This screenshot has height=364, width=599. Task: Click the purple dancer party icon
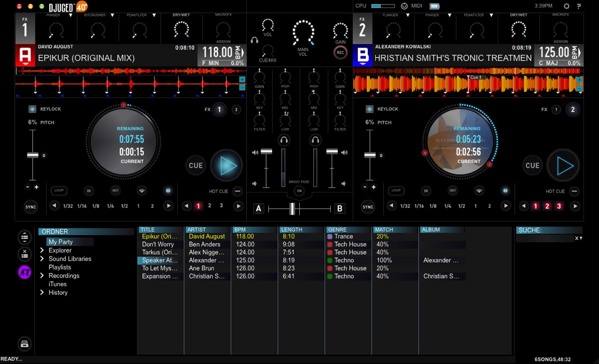[x=25, y=271]
